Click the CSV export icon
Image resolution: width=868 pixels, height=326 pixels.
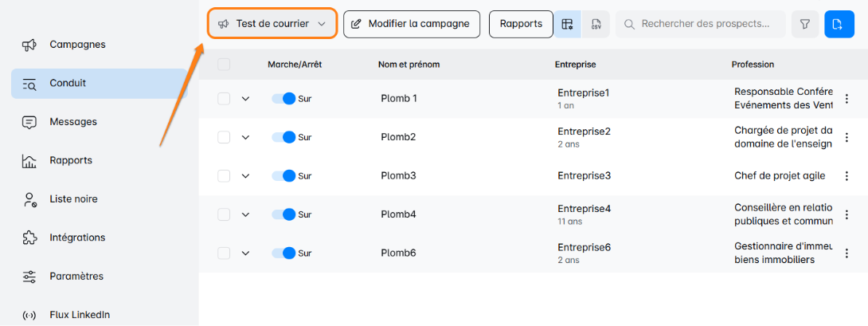(596, 24)
